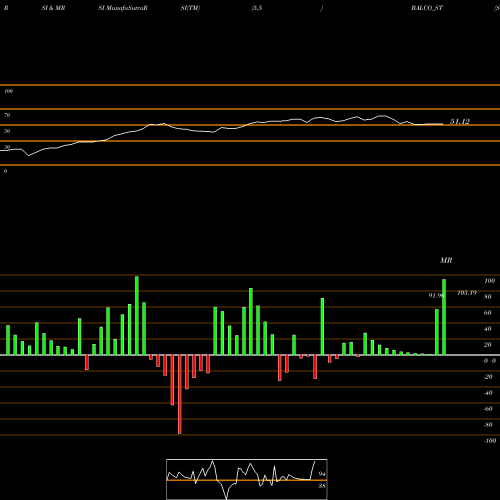Click the value 94 in the mini chart
Screen dimensions: 500x500
tap(322, 474)
